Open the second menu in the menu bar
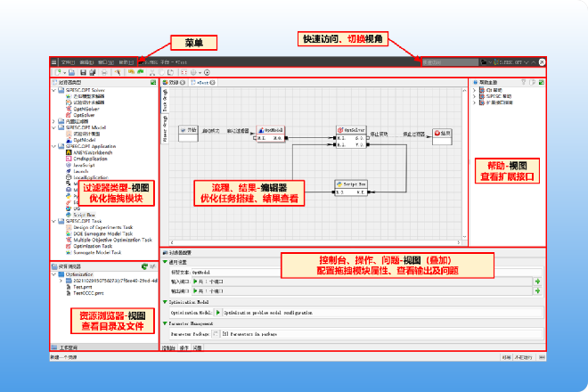The height and width of the screenshot is (392, 588). (x=86, y=62)
